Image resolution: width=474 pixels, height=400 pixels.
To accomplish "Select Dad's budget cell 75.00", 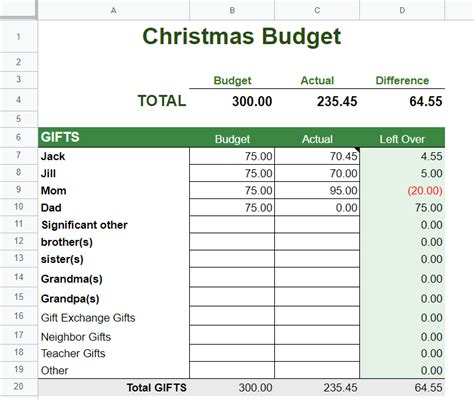I will [232, 208].
